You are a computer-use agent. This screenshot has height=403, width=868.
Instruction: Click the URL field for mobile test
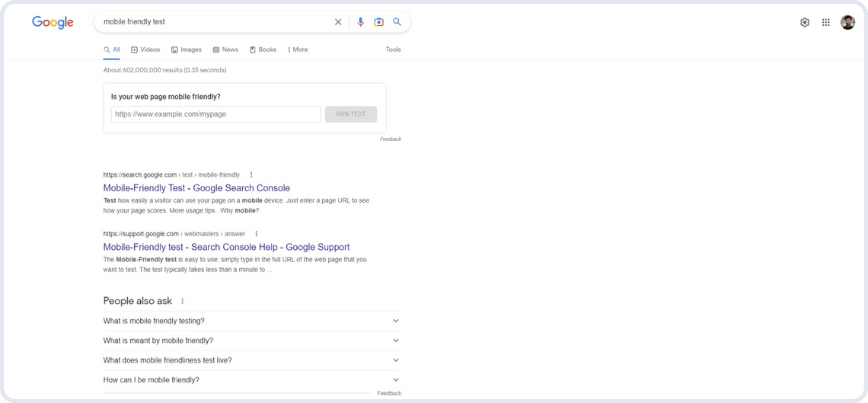tap(215, 114)
